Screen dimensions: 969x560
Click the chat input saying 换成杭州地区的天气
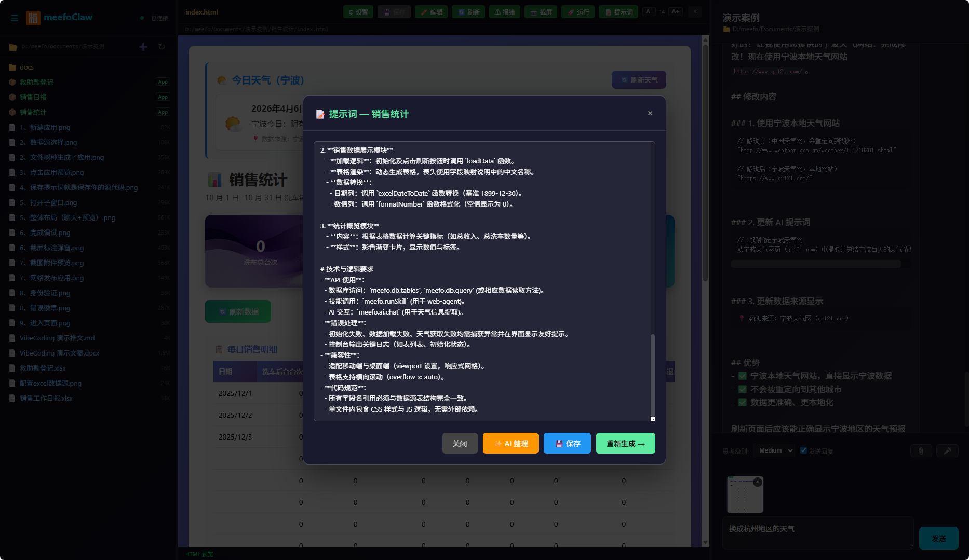point(818,533)
